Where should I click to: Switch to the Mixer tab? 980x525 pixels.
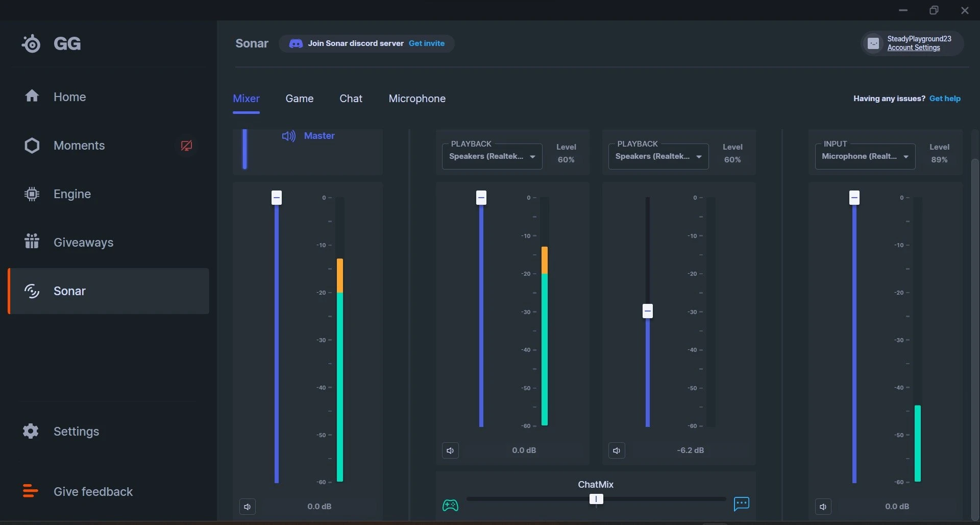coord(246,99)
